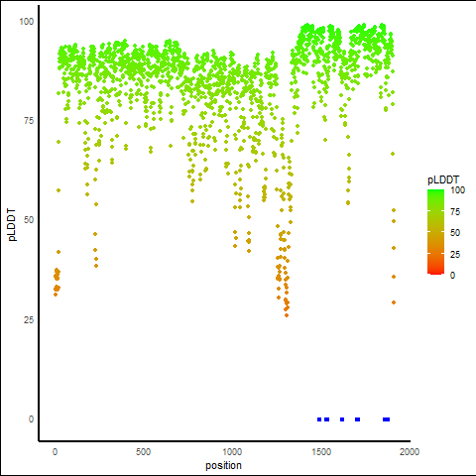Click the pLDDT color gradient legend bar
Image resolution: width=476 pixels, height=476 pixels.
[x=435, y=232]
